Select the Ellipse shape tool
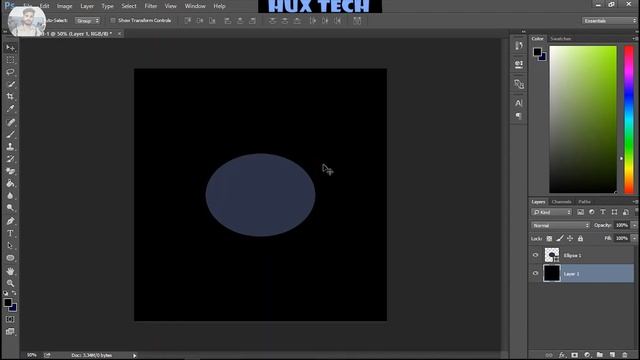640x360 pixels. click(x=10, y=258)
